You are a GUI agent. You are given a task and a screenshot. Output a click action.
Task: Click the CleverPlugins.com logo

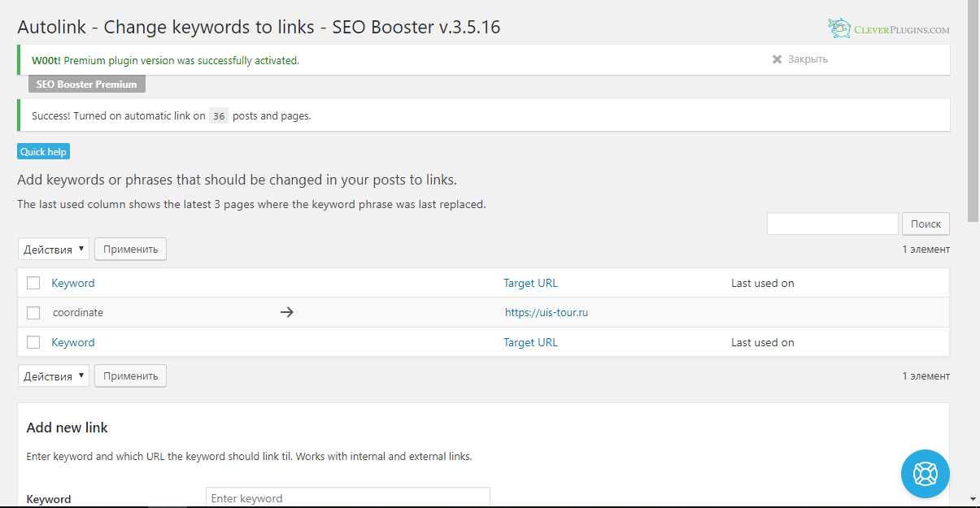tap(889, 28)
